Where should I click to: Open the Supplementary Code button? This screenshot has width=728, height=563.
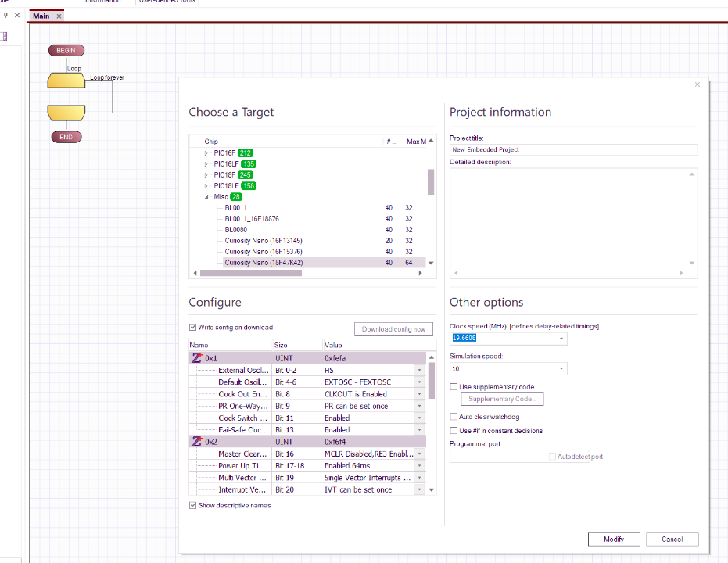(502, 399)
